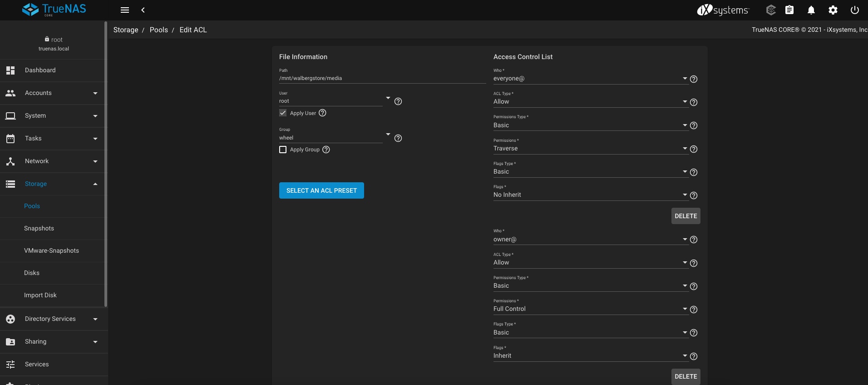Open Flags dropdown showing No Inherit
Image resolution: width=868 pixels, height=385 pixels.
click(x=591, y=195)
